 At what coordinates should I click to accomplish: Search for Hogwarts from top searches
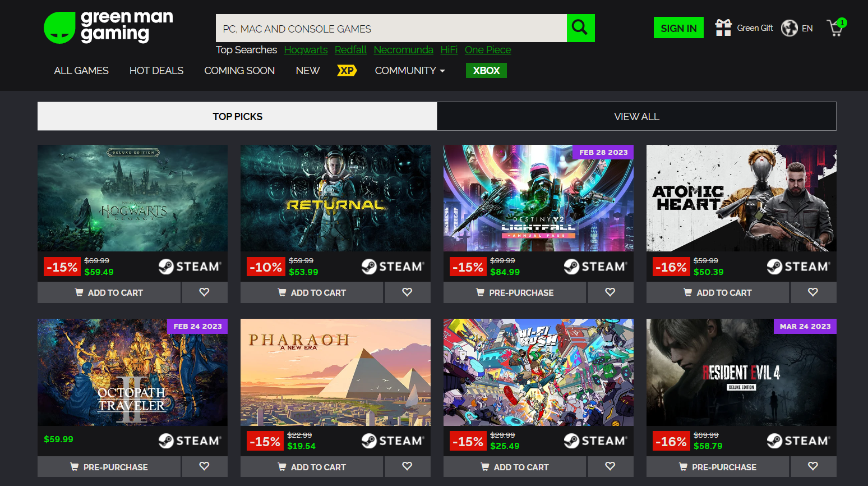pyautogui.click(x=306, y=50)
